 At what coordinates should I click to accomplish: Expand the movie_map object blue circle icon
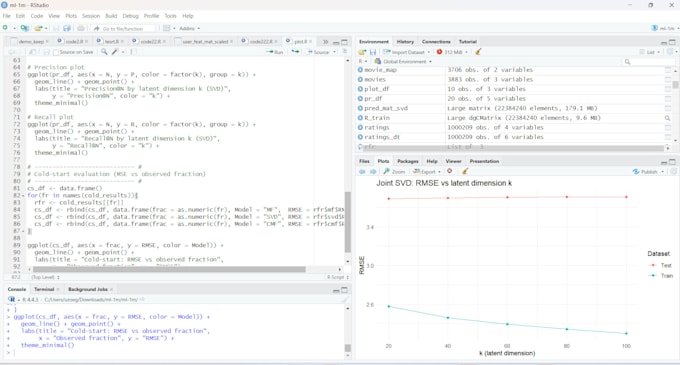tap(360, 70)
